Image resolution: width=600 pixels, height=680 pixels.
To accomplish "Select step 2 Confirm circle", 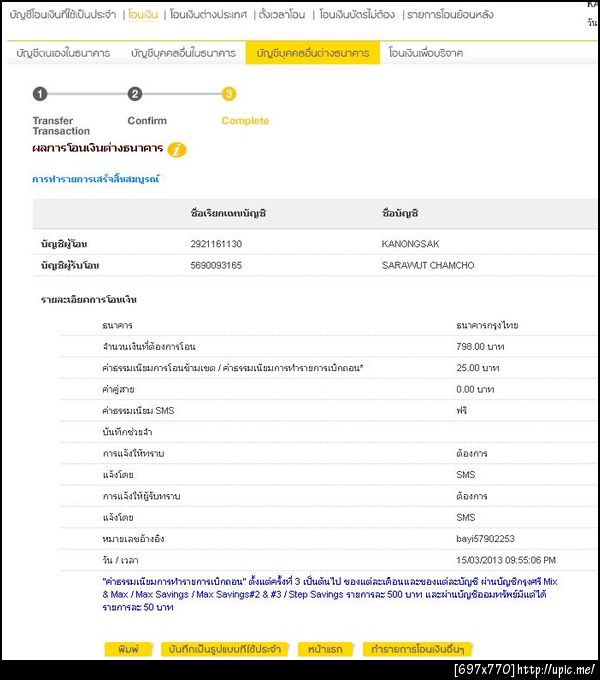I will click(x=135, y=94).
